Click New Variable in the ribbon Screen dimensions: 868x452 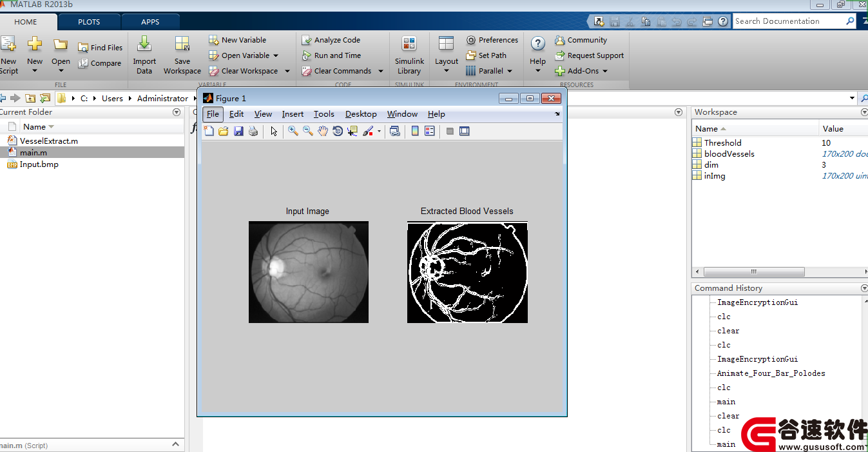pyautogui.click(x=237, y=40)
